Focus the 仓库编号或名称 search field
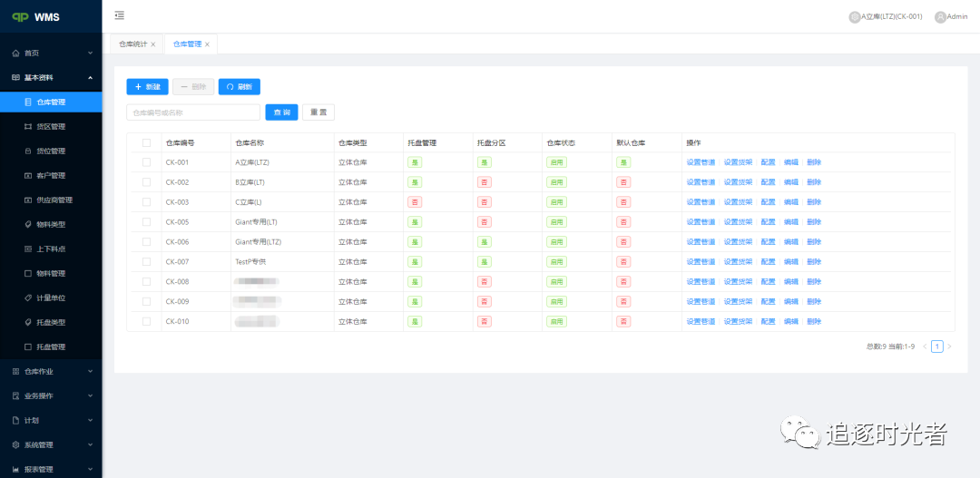Image resolution: width=980 pixels, height=478 pixels. pyautogui.click(x=193, y=112)
